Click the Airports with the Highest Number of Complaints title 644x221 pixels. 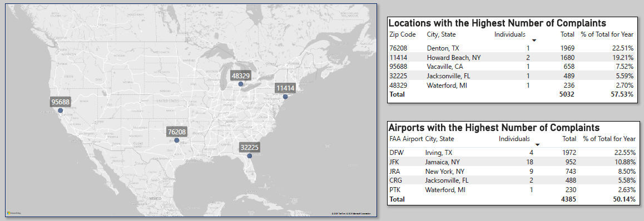tap(494, 127)
